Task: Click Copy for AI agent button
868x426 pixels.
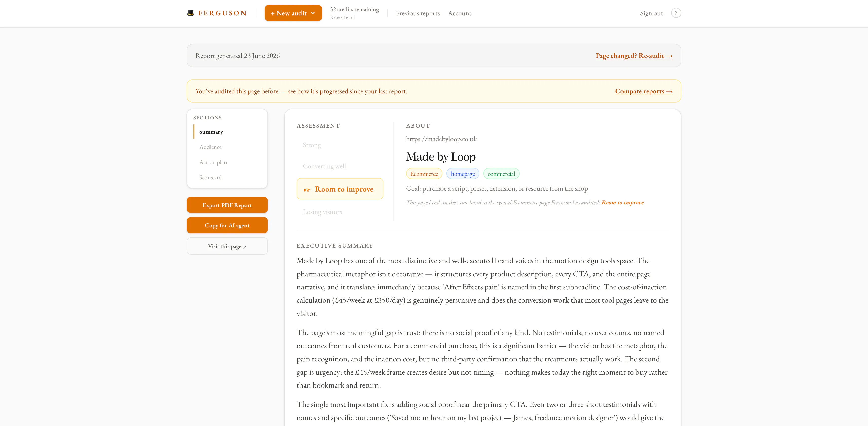Action: 227,225
